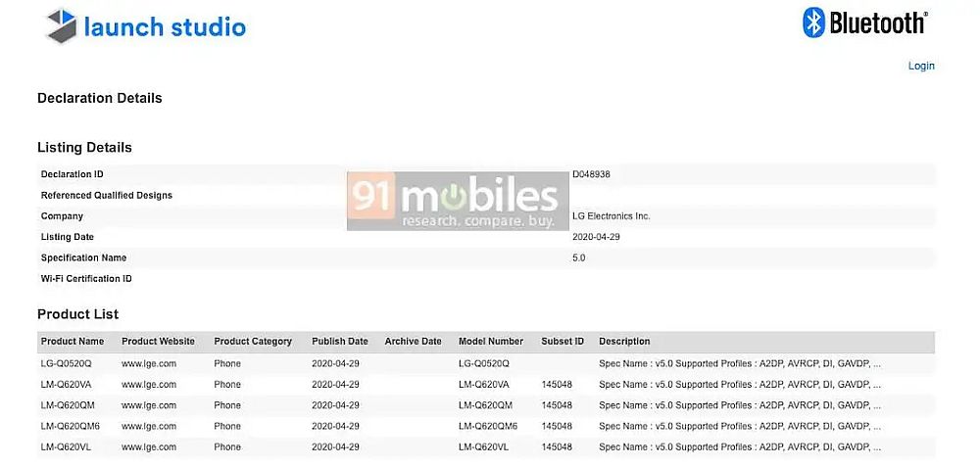Click the Launch Studio cube logo icon
Screen dimensions: 980x468
pyautogui.click(x=61, y=25)
